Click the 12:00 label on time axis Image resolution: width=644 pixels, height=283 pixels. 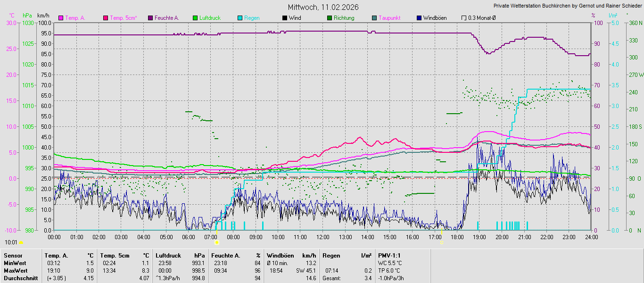coord(323,237)
